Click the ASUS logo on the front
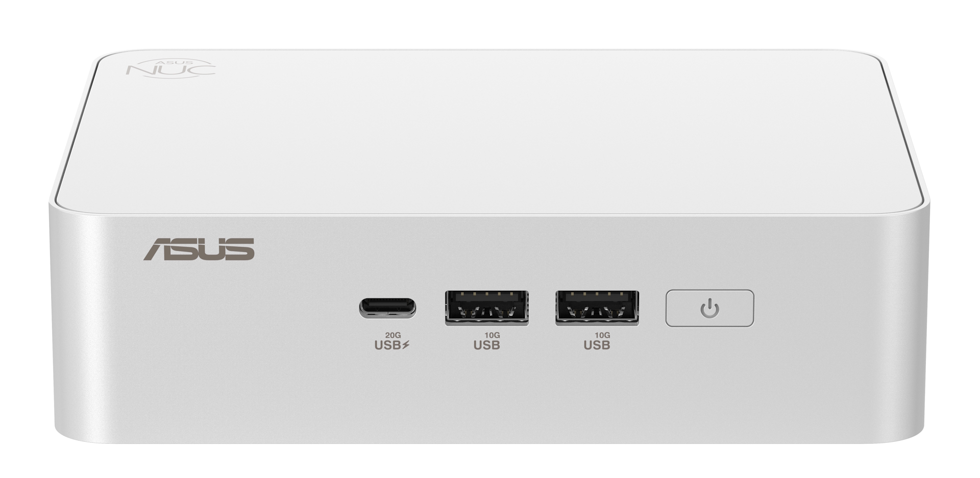This screenshot has width=980, height=478. click(199, 249)
